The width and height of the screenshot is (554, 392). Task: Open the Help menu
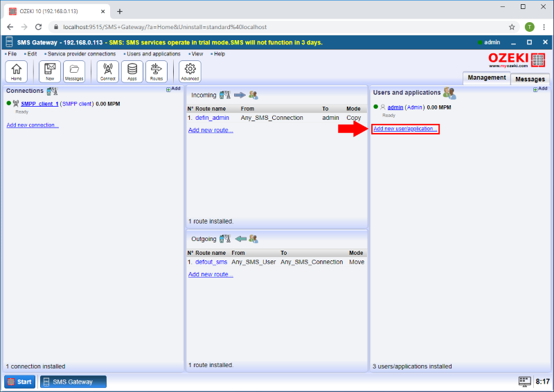(219, 54)
